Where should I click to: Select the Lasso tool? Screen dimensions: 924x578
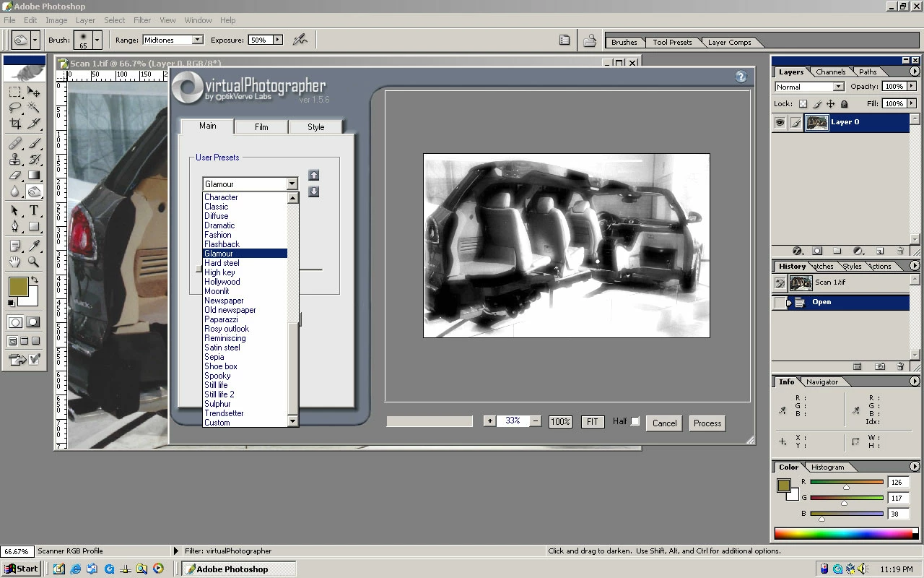tap(14, 108)
